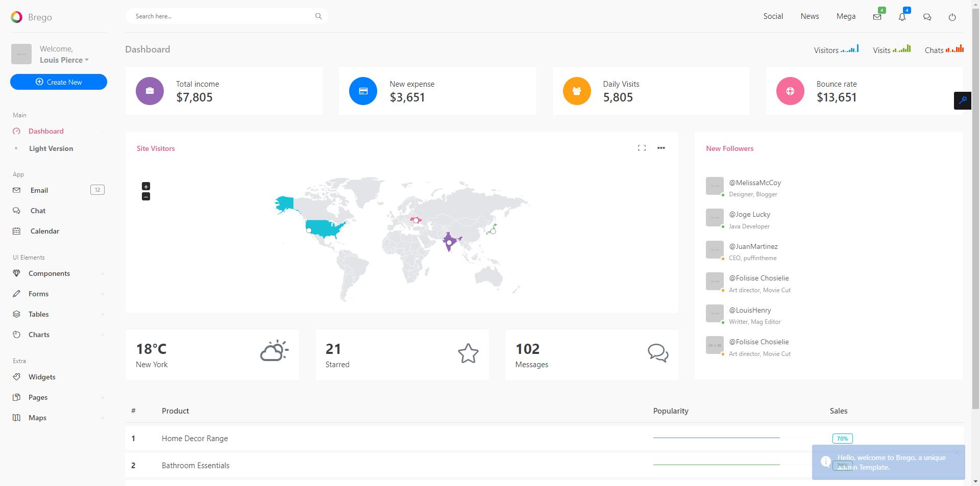Open the Mega top menu
The width and height of the screenshot is (980, 486).
pyautogui.click(x=846, y=16)
